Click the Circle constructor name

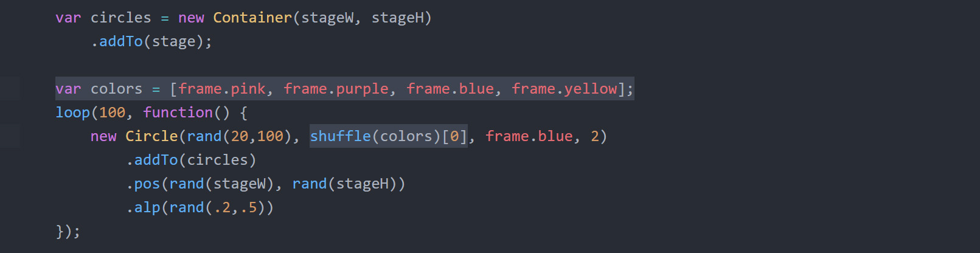pyautogui.click(x=151, y=136)
